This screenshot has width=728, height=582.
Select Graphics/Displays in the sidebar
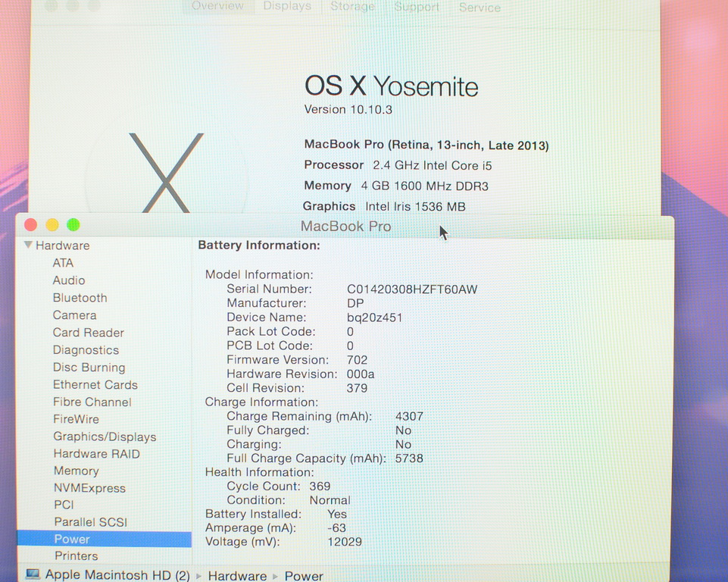(x=105, y=436)
